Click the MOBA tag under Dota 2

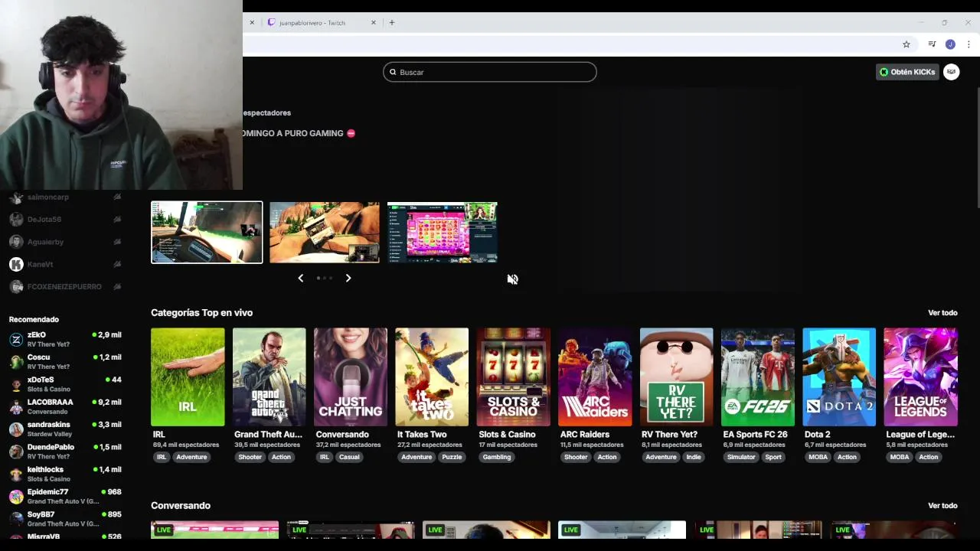point(818,457)
